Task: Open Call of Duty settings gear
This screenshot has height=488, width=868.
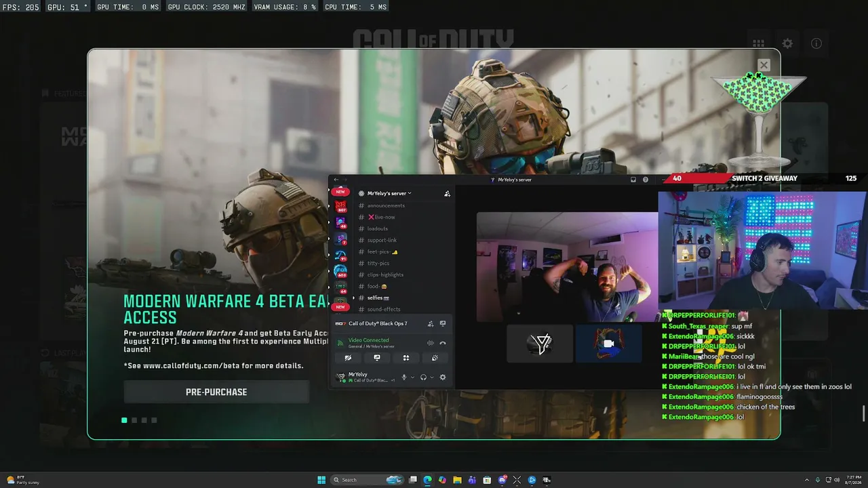Action: point(787,43)
